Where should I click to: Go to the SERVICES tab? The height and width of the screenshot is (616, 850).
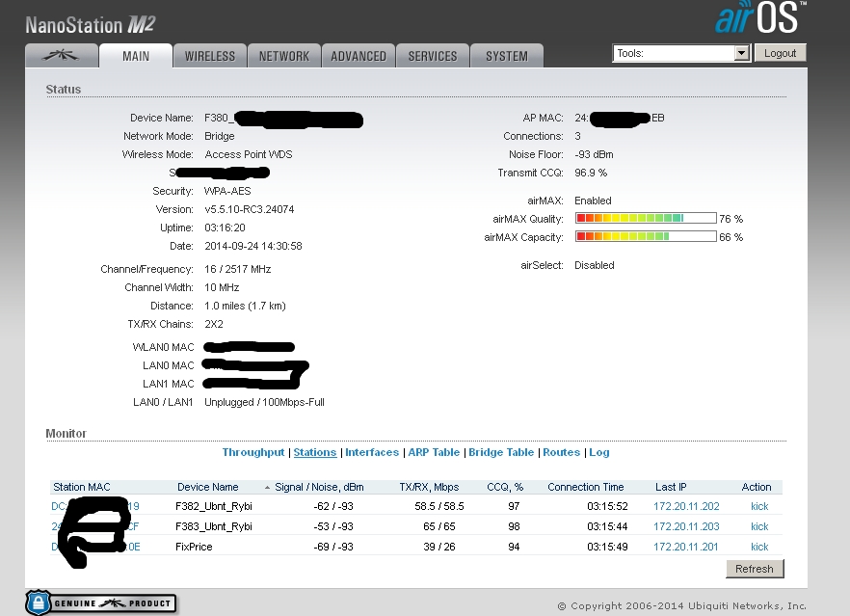point(432,56)
